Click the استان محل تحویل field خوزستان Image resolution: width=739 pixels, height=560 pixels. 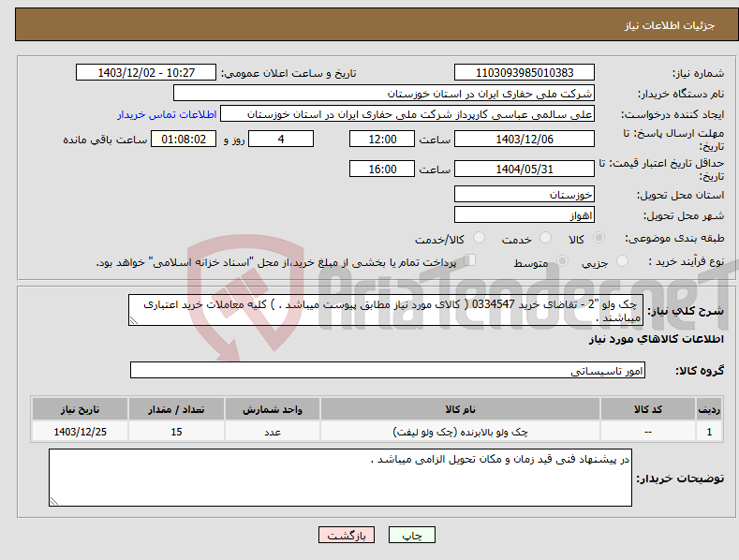525,194
